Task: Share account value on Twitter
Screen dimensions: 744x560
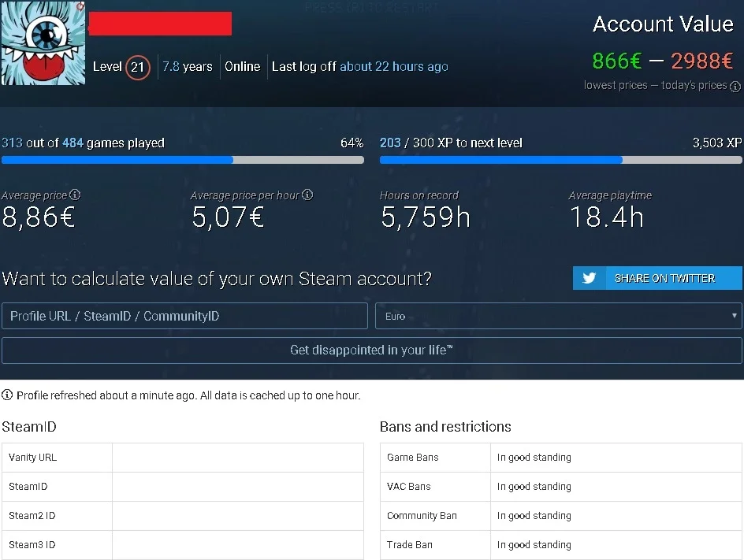Action: point(657,278)
